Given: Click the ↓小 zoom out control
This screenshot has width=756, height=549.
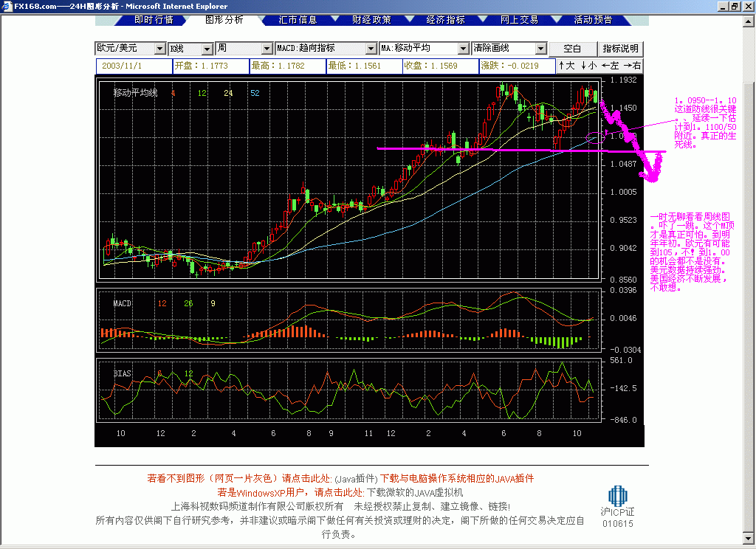Looking at the screenshot, I should coord(588,66).
